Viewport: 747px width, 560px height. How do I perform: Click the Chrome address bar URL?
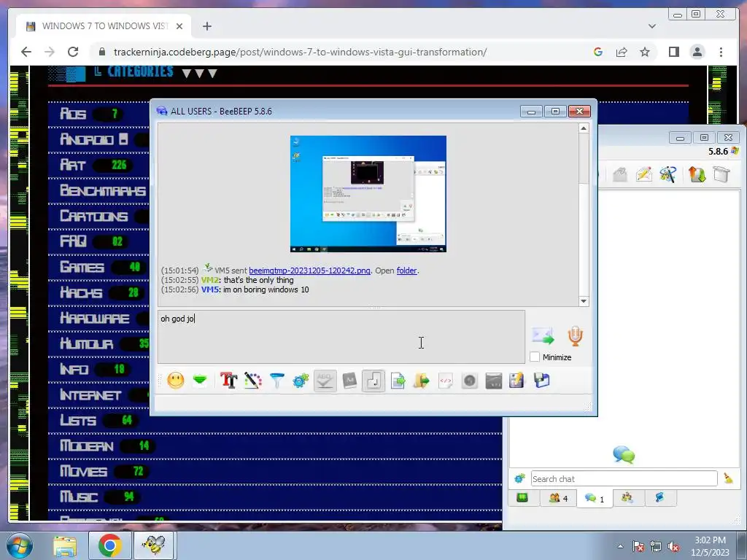point(300,52)
